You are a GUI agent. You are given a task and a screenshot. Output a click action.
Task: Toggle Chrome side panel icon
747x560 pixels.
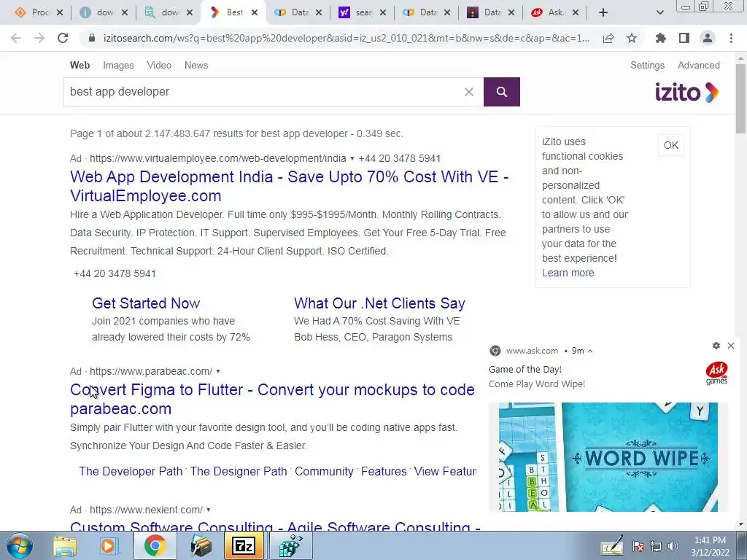tap(684, 38)
